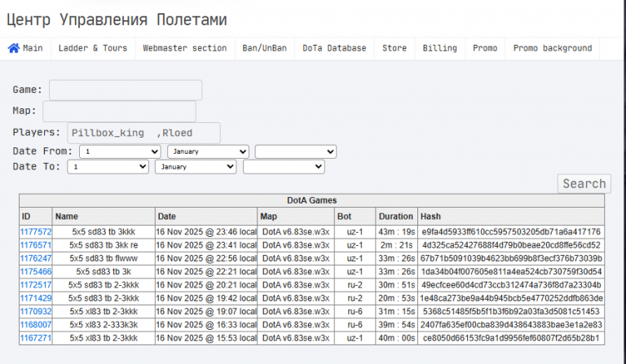Navigate to the Store tab
Screen dimensions: 626x364
(395, 48)
